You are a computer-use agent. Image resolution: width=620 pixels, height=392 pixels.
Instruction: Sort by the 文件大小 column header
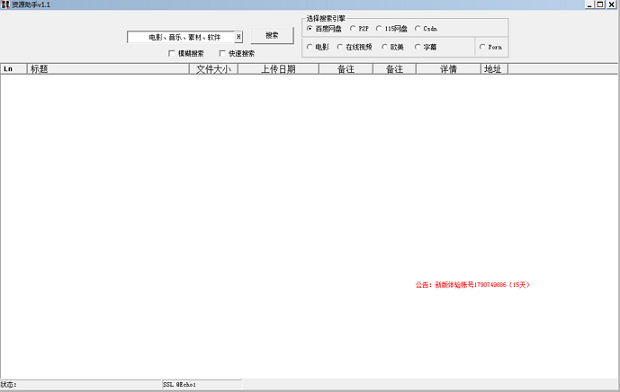point(214,69)
